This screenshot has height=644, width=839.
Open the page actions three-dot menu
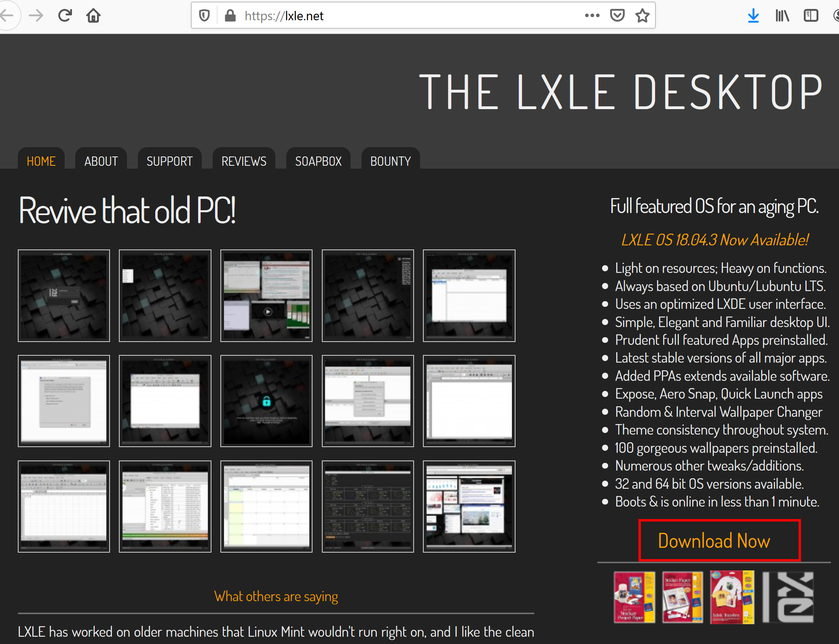pyautogui.click(x=592, y=16)
